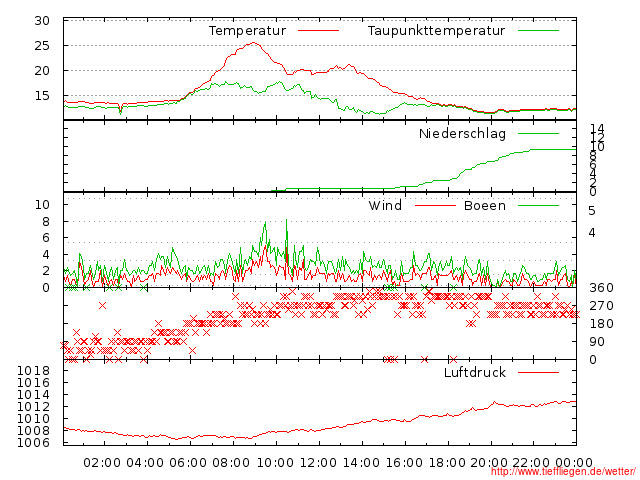This screenshot has height=480, width=640.
Task: Click the 08:00 time axis label
Action: click(231, 463)
